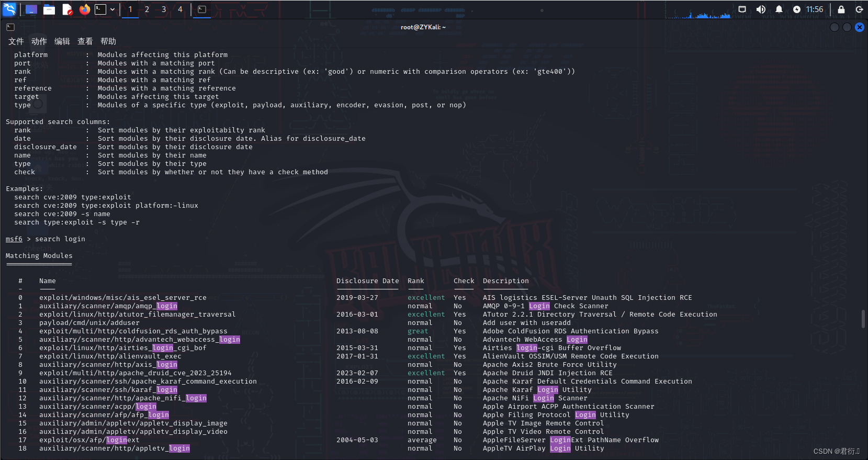868x460 pixels.
Task: Switch to workspace 3
Action: coord(164,9)
